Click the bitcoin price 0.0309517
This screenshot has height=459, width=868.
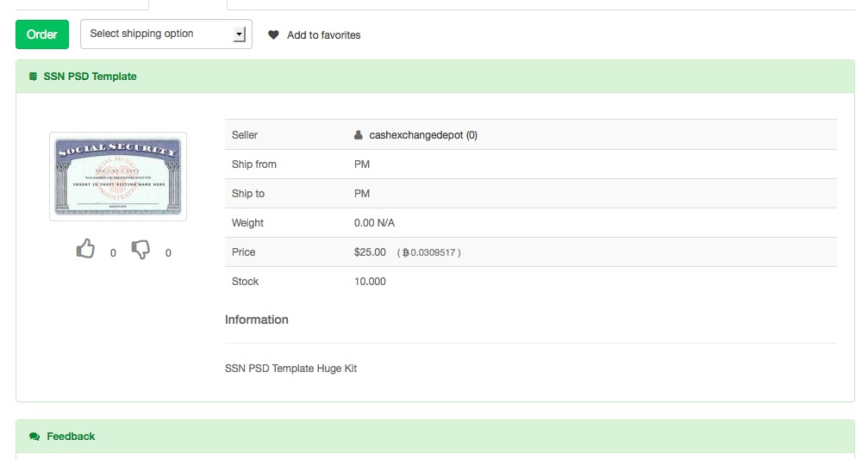pyautogui.click(x=429, y=252)
